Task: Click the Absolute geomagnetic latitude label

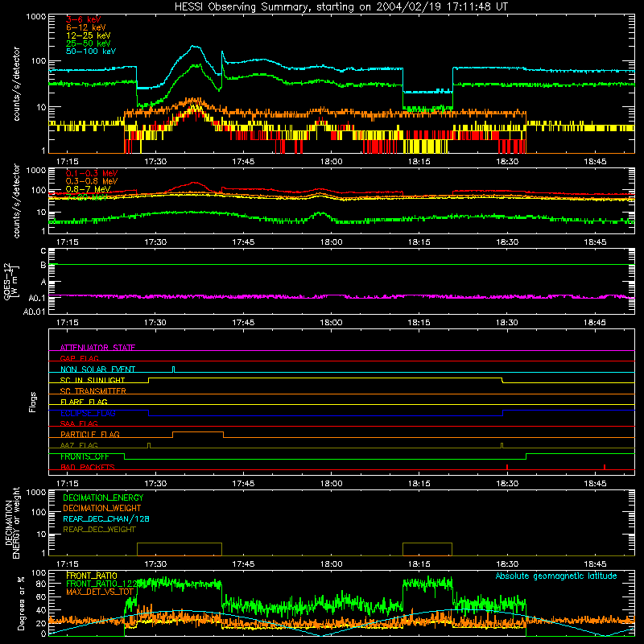Action: tap(556, 576)
